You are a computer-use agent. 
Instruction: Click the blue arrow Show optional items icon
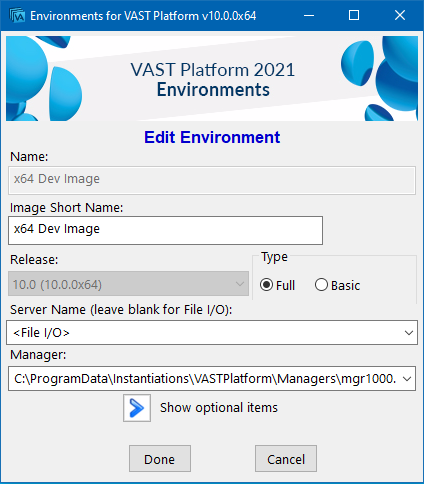click(137, 408)
